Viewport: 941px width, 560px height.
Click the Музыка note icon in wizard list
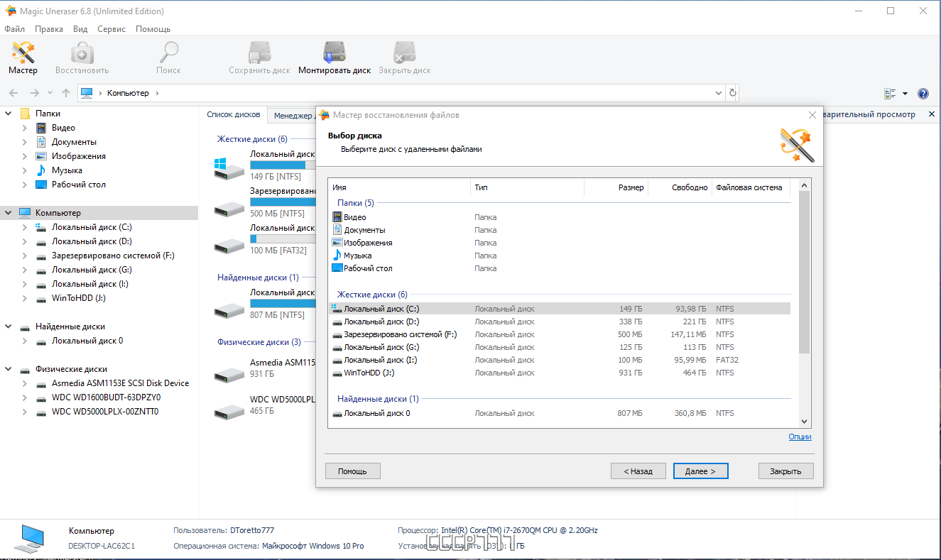pyautogui.click(x=337, y=256)
